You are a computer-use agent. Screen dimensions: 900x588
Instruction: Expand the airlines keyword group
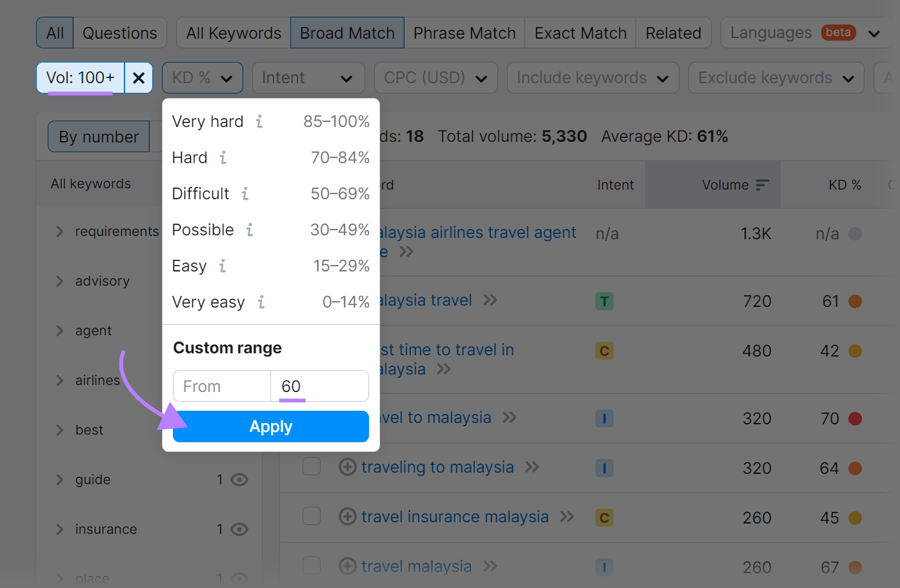[x=59, y=380]
